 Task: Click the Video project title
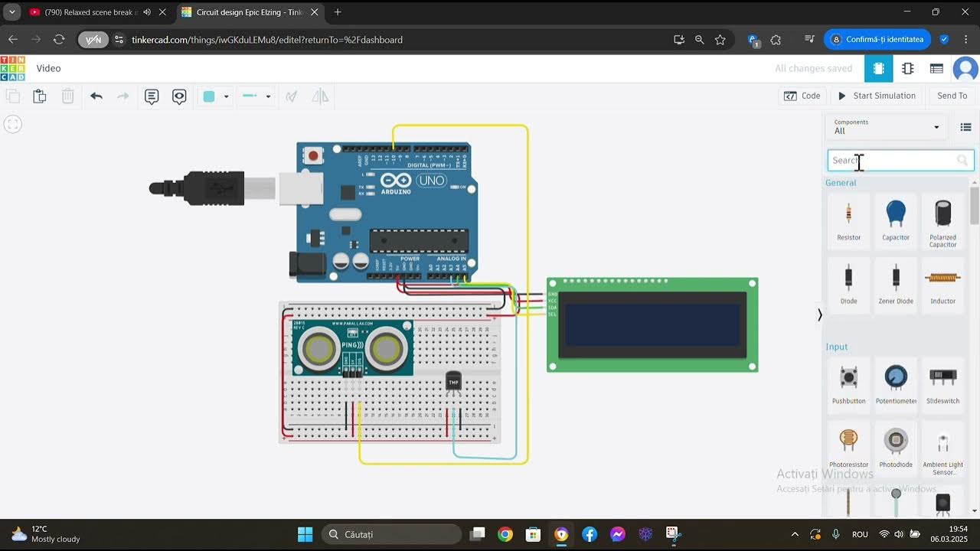tap(48, 68)
